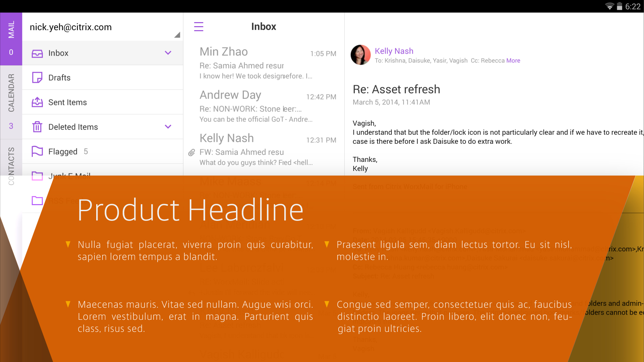Expand the Inbox folder chevron
Screen dimensions: 644x362
coord(168,53)
